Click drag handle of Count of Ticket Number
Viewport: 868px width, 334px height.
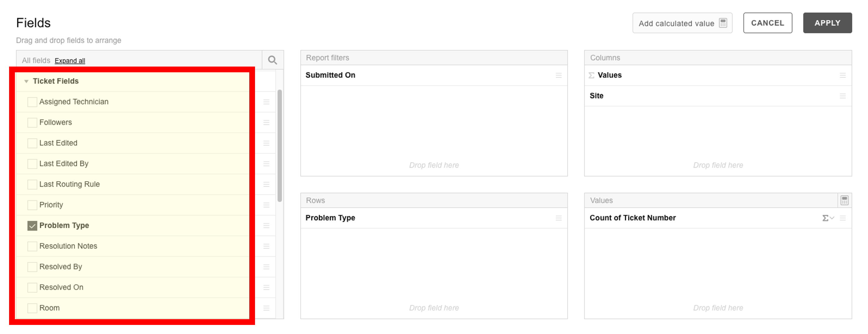click(x=843, y=218)
